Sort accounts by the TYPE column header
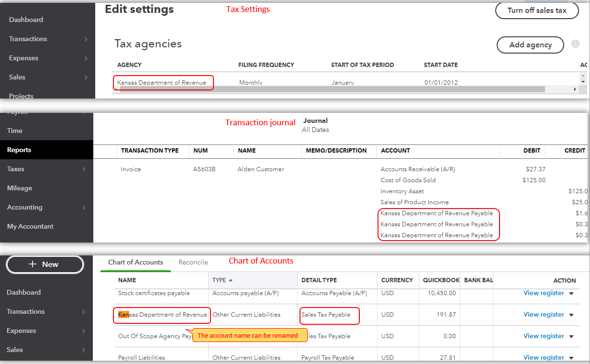Image resolution: width=590 pixels, height=364 pixels. pyautogui.click(x=223, y=280)
